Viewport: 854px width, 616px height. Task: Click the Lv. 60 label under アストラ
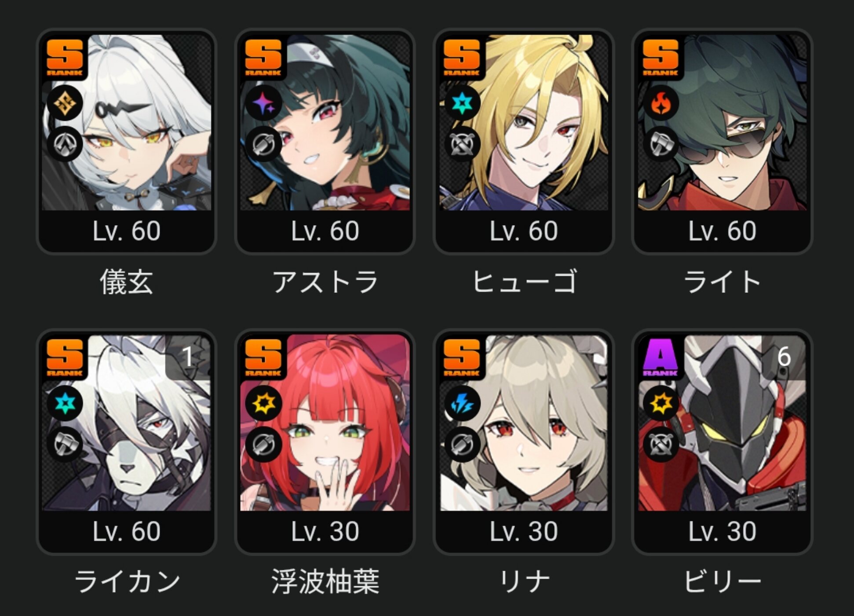pyautogui.click(x=325, y=231)
